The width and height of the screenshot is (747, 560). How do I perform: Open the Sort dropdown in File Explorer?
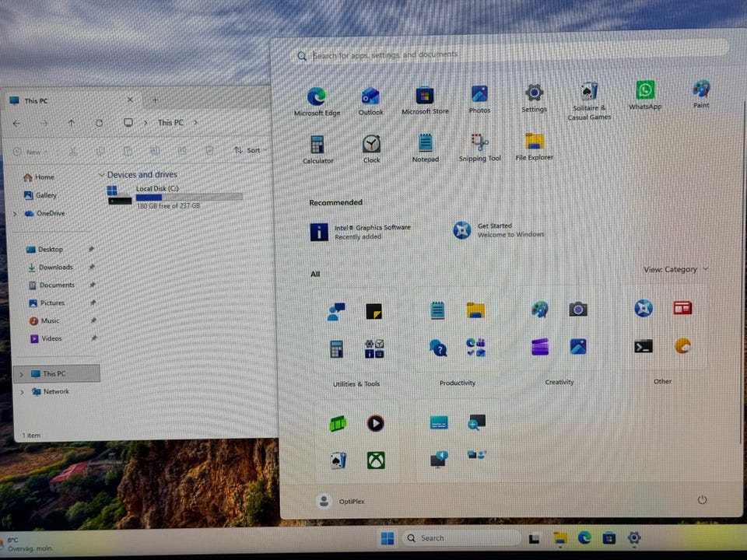pyautogui.click(x=250, y=150)
